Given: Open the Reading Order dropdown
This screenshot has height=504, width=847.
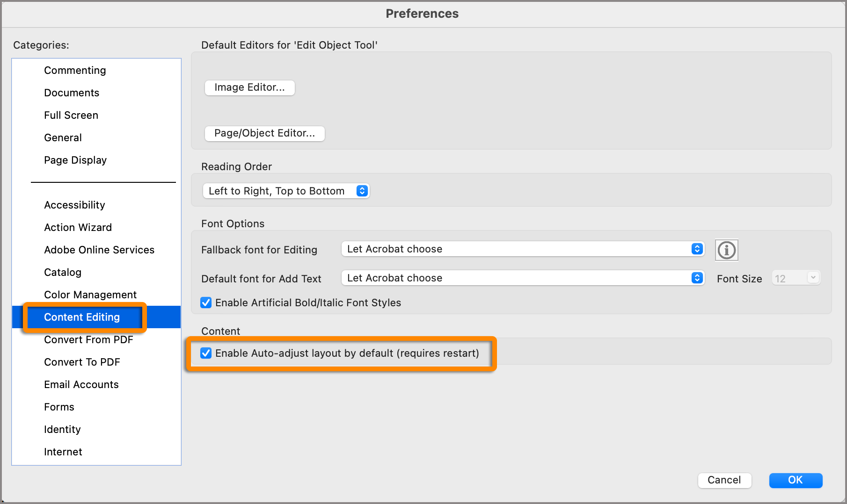Looking at the screenshot, I should [x=285, y=190].
